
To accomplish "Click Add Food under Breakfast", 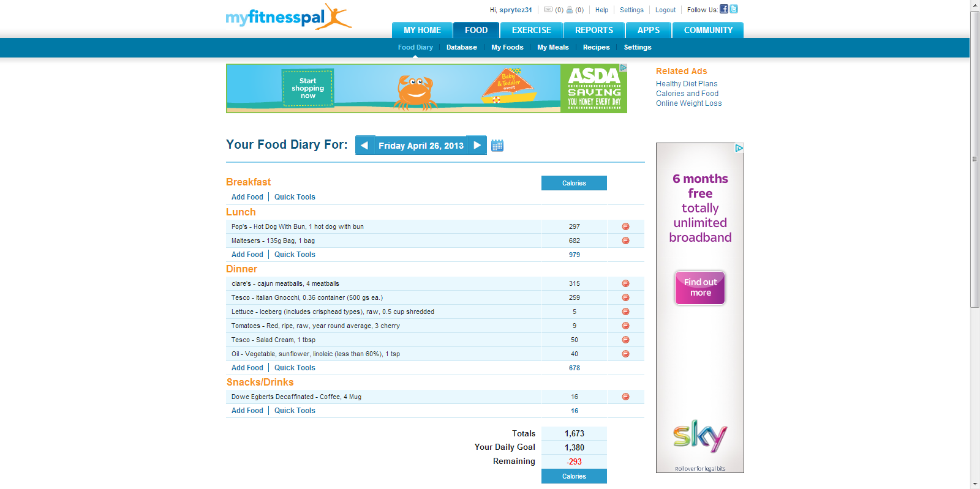I will click(247, 197).
